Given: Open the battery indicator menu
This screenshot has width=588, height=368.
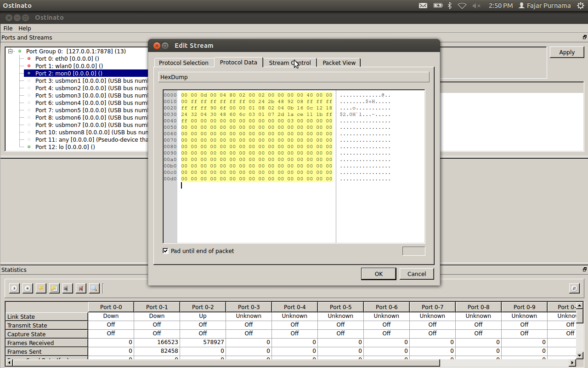Looking at the screenshot, I should tap(438, 6).
